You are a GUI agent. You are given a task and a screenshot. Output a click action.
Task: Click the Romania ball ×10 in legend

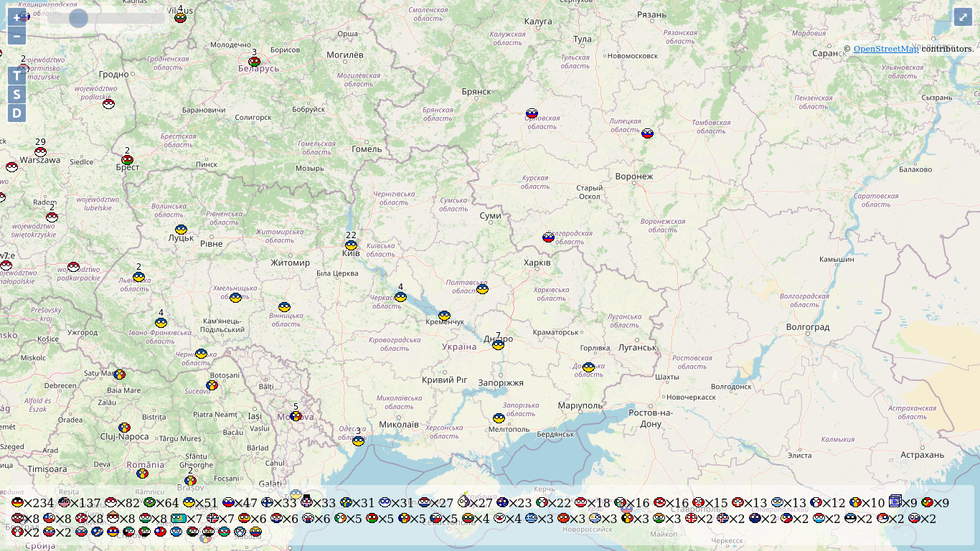coord(855,503)
